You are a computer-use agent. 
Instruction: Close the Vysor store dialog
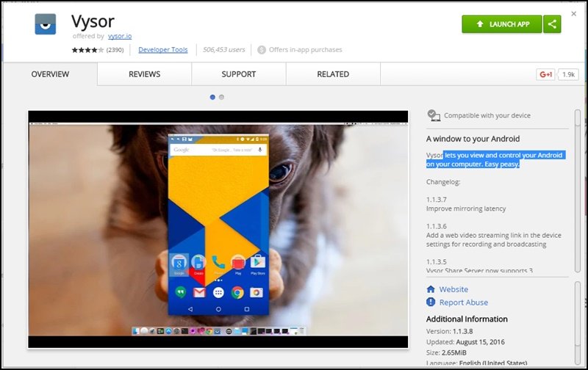tap(573, 14)
